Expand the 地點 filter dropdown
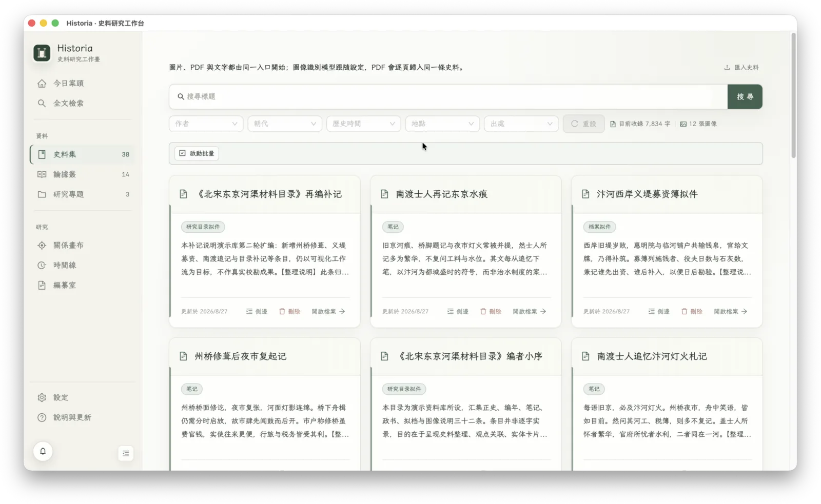This screenshot has width=821, height=504. click(442, 124)
